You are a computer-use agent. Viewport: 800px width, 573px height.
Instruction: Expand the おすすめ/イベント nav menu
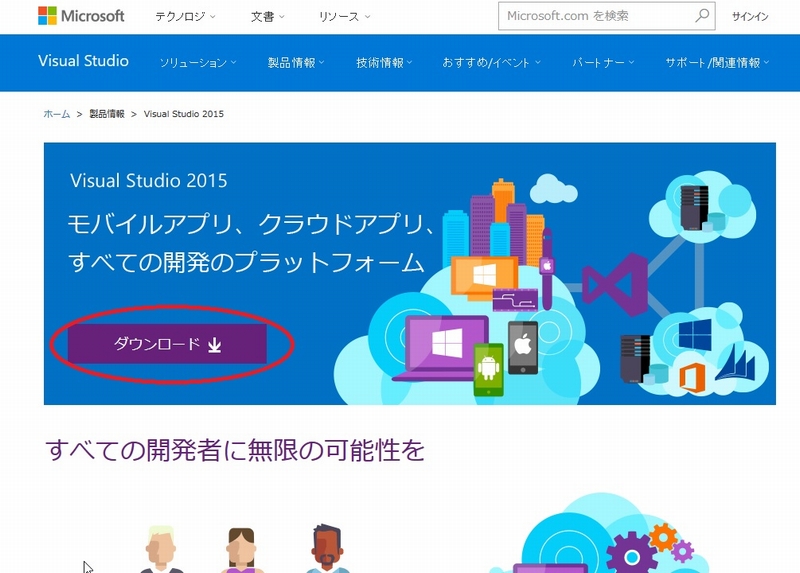point(491,62)
